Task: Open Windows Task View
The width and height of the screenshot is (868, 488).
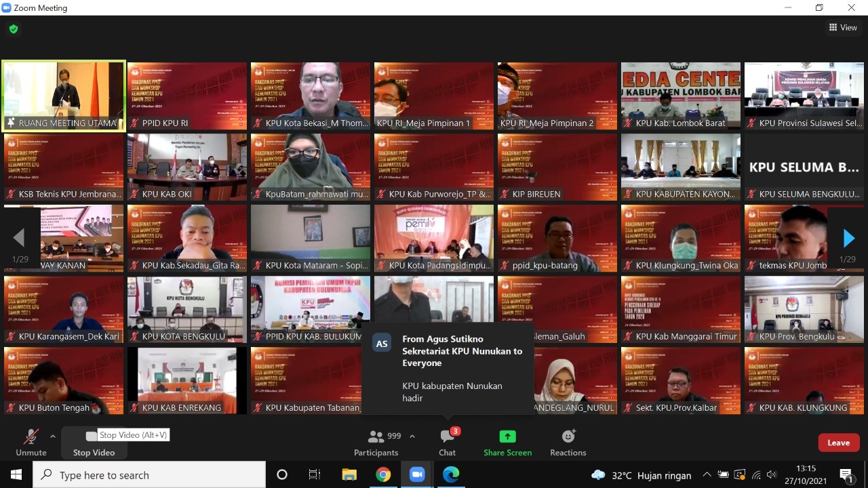Action: coord(315,474)
